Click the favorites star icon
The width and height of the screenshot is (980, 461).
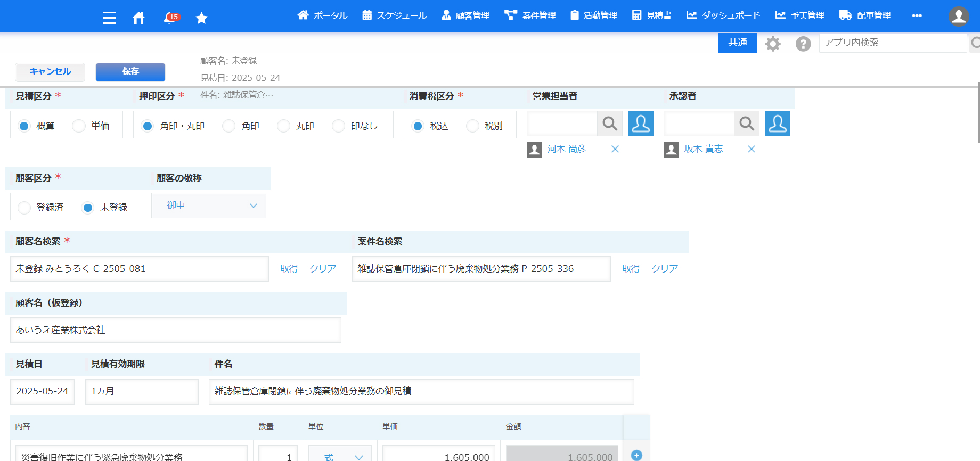click(x=201, y=18)
